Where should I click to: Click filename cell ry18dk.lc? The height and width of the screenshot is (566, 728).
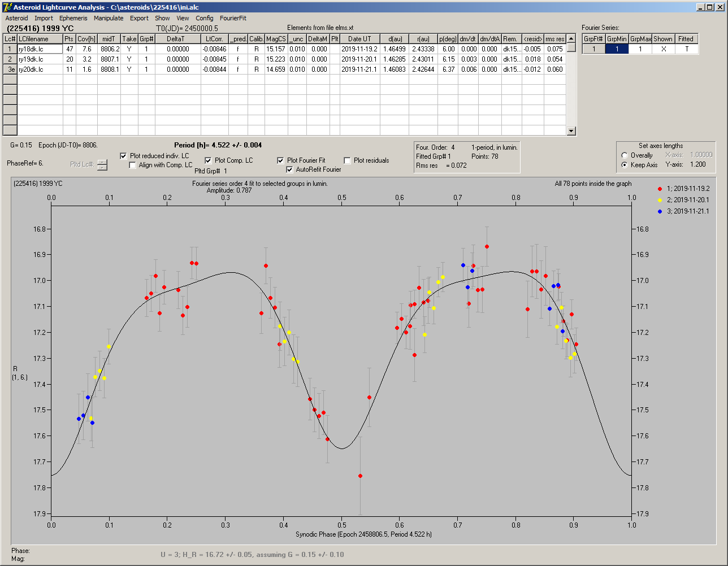click(40, 49)
